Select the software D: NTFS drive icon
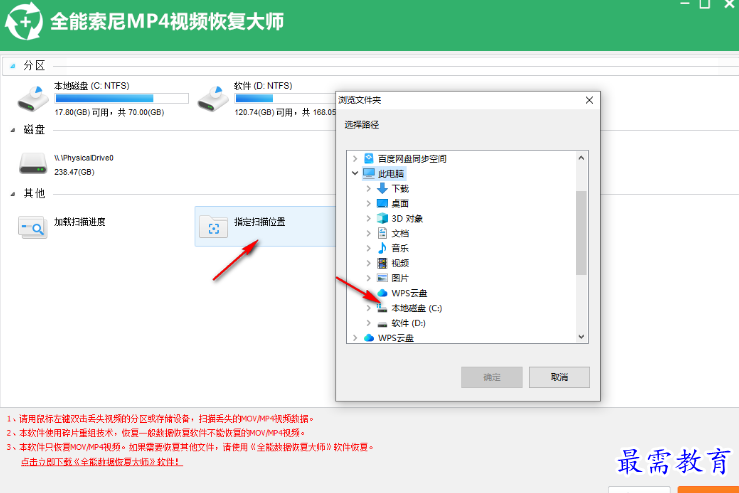 [x=213, y=98]
